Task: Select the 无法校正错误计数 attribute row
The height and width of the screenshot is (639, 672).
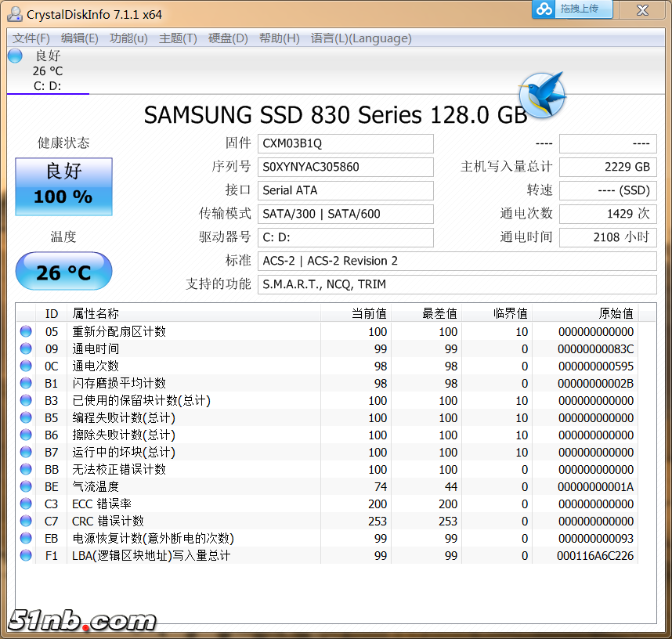Action: coord(327,469)
